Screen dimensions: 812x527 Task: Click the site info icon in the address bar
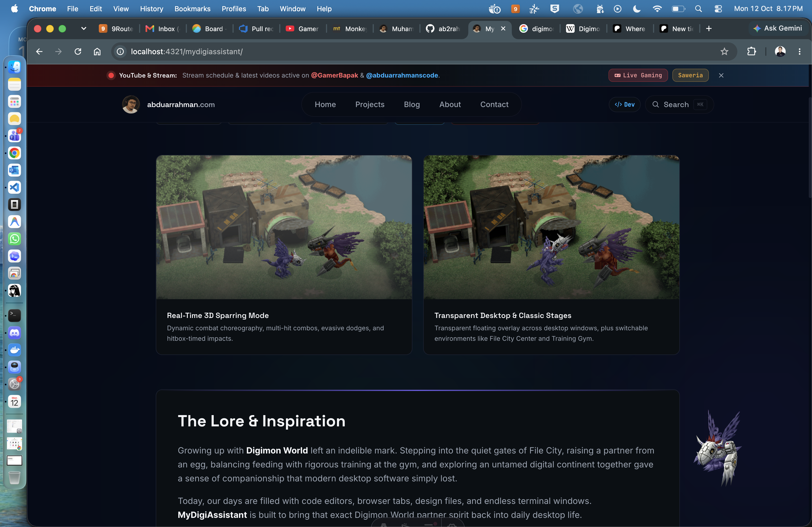(x=120, y=52)
